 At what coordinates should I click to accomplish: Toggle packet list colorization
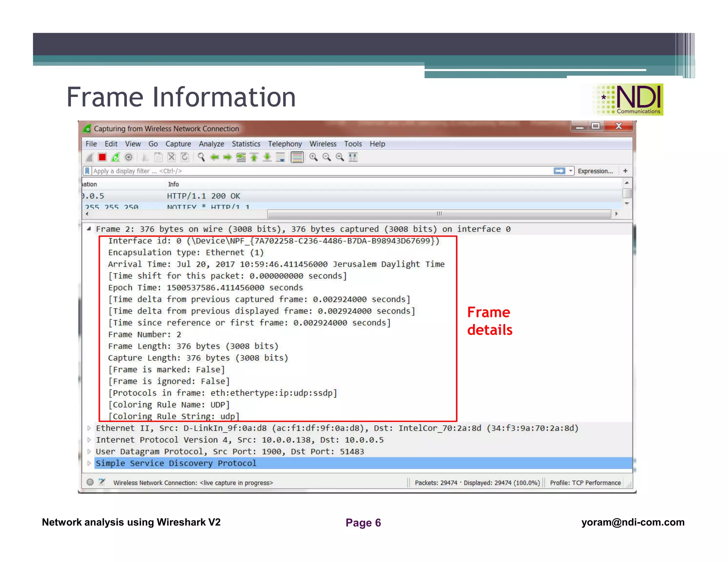(x=297, y=157)
